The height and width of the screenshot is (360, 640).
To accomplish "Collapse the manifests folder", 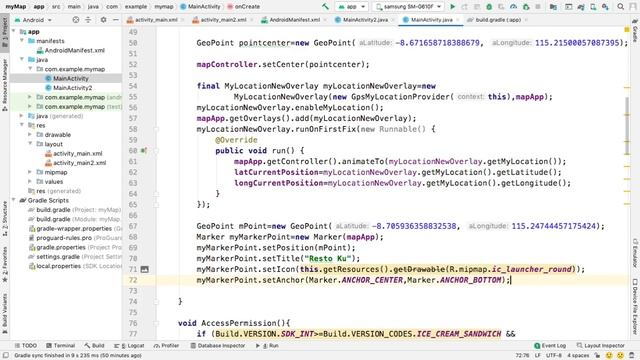I will [x=22, y=41].
